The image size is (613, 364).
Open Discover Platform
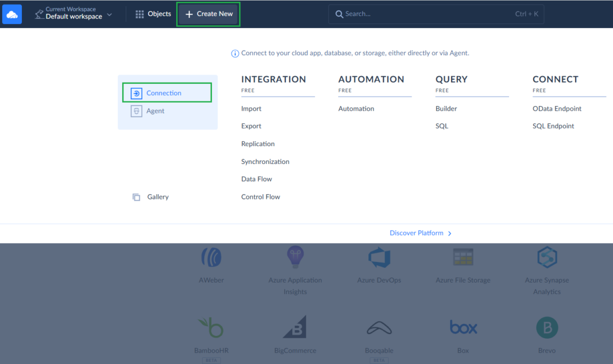pyautogui.click(x=420, y=233)
